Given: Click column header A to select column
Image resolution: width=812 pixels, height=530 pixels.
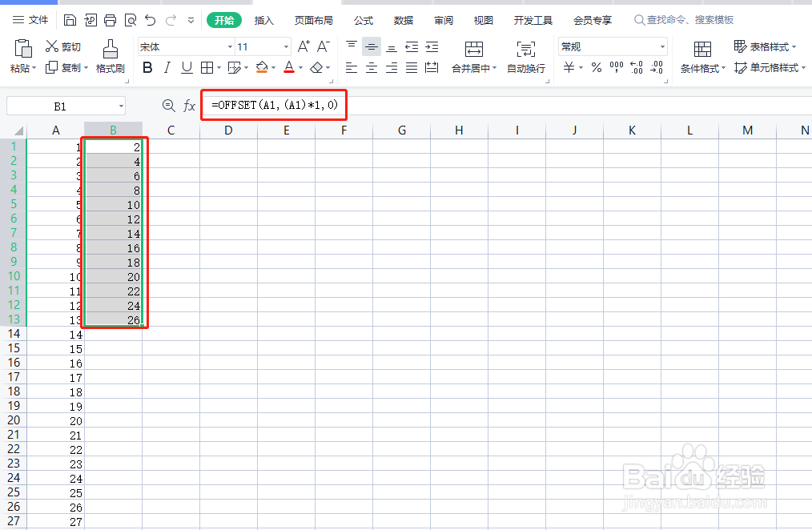Looking at the screenshot, I should click(55, 129).
